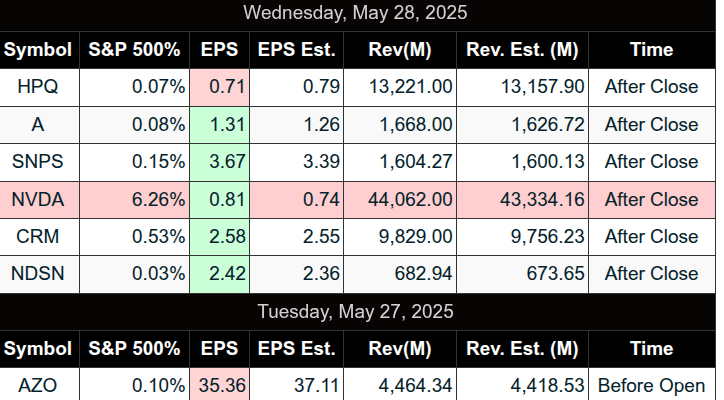Click NVDA's green EPS value 0.81

[x=219, y=200]
